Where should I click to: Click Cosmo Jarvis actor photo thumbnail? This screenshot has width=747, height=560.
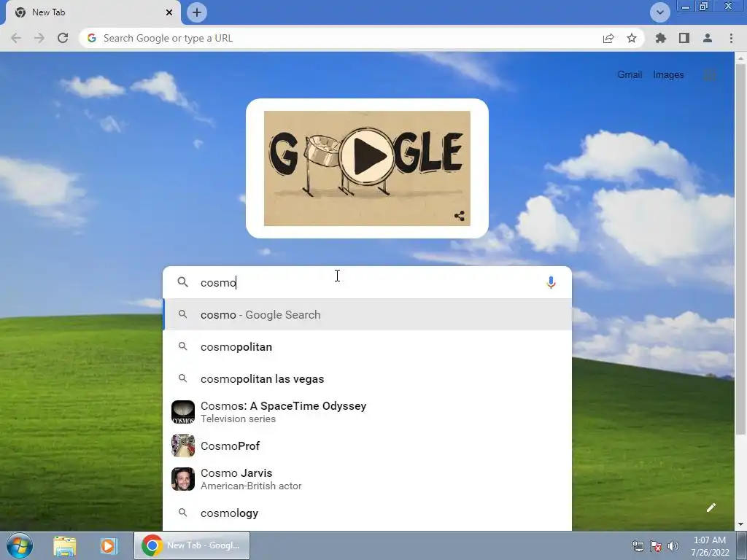183,479
